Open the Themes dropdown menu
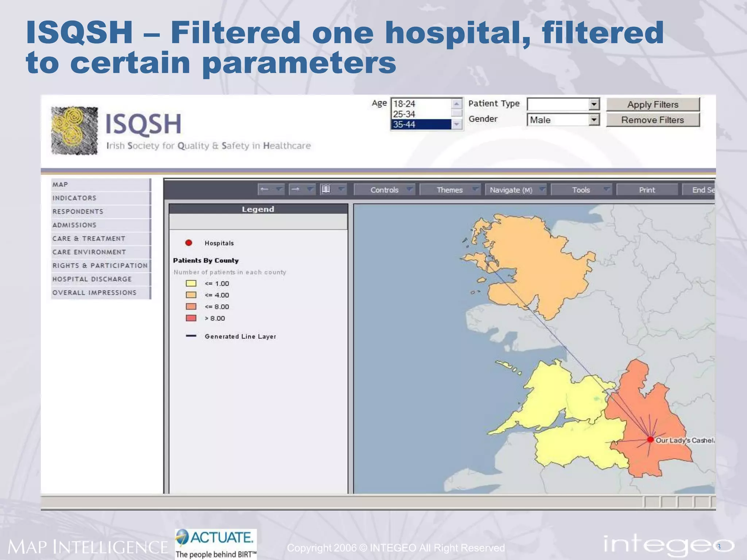Viewport: 747px width, 560px height. pyautogui.click(x=450, y=190)
